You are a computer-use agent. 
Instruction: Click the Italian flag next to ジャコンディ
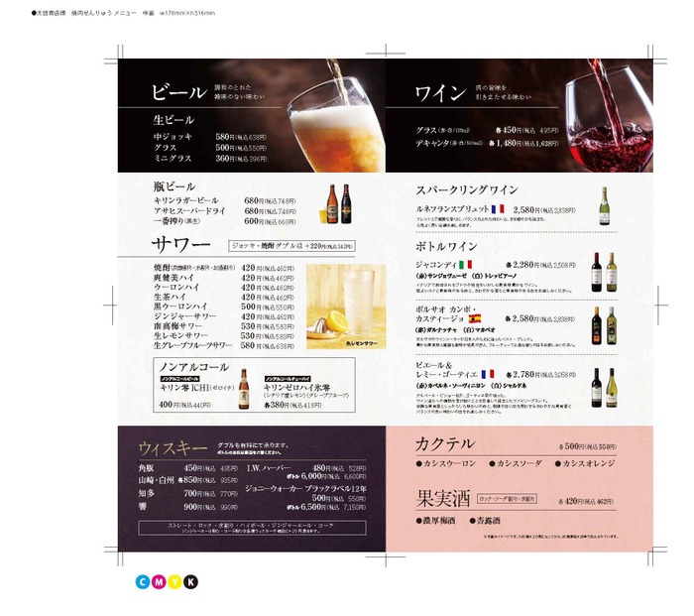click(x=467, y=264)
